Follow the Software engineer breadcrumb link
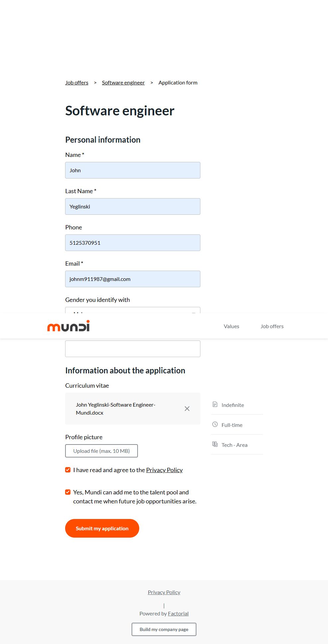328x644 pixels. [123, 83]
